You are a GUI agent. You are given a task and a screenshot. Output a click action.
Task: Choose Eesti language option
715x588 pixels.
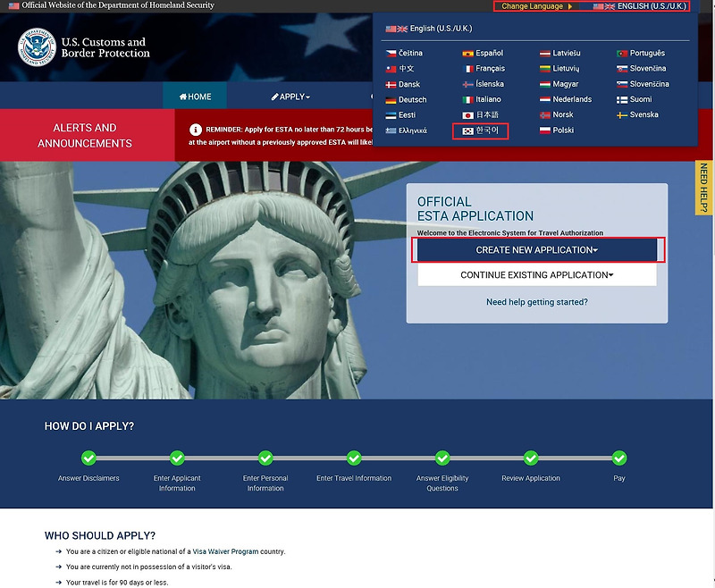click(x=400, y=115)
